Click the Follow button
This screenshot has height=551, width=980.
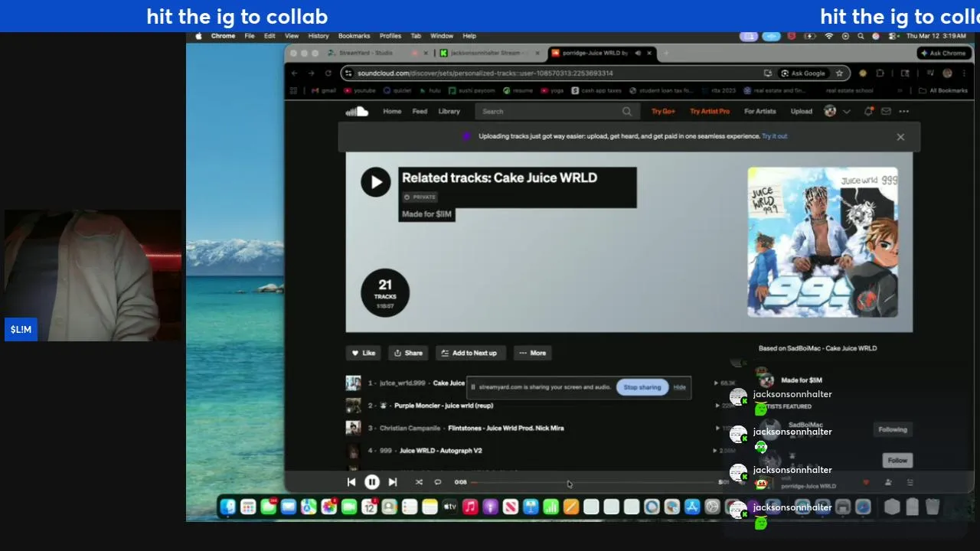[x=897, y=461]
